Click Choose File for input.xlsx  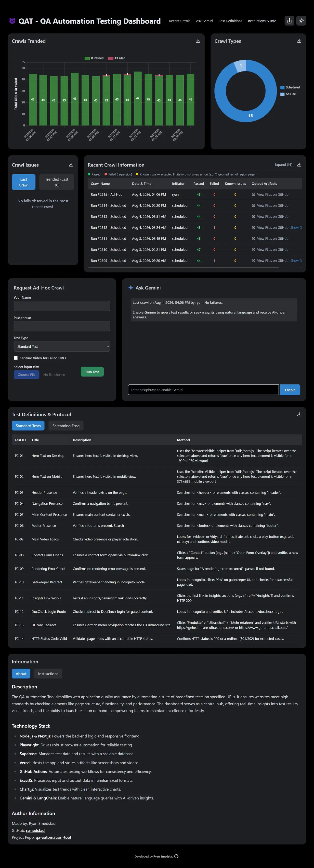click(26, 375)
